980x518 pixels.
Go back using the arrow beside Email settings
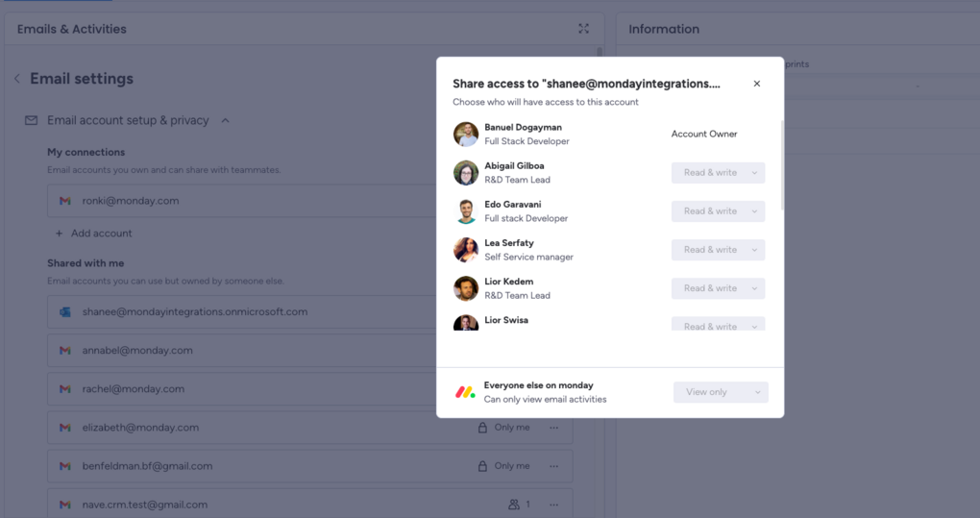(17, 79)
